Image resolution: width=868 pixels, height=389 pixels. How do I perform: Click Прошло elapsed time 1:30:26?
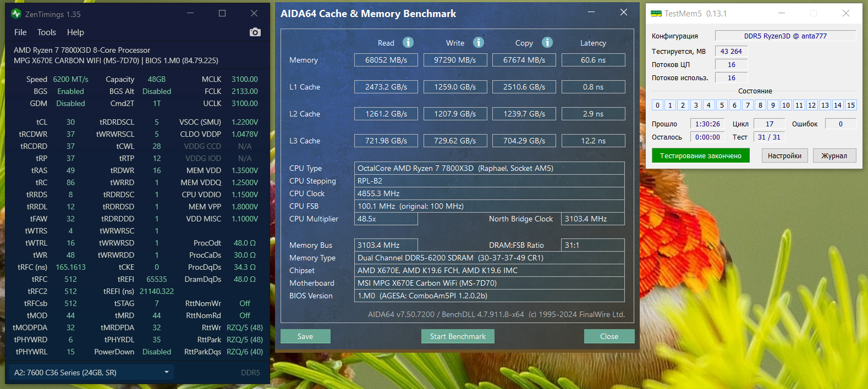707,124
